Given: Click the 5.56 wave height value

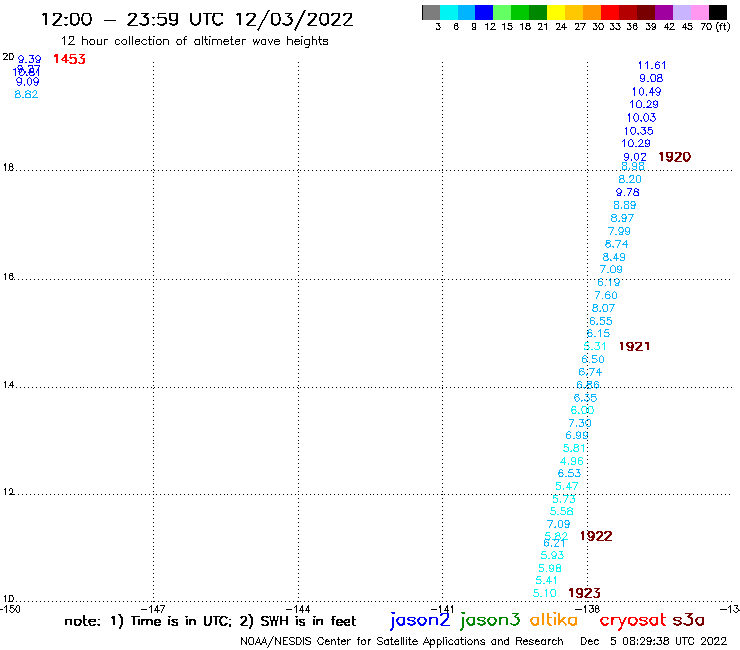Looking at the screenshot, I should [562, 511].
